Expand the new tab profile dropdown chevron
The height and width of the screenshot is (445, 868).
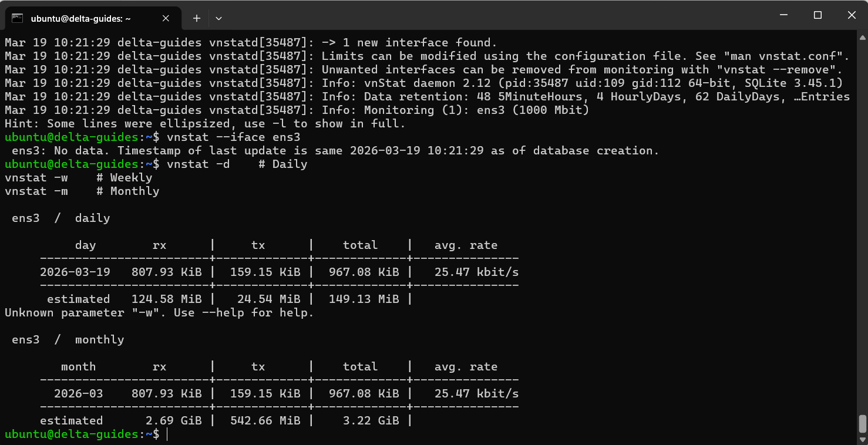218,18
